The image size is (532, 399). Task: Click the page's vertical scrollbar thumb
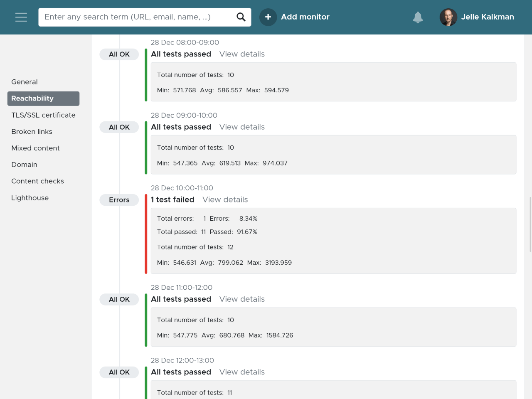[530, 224]
